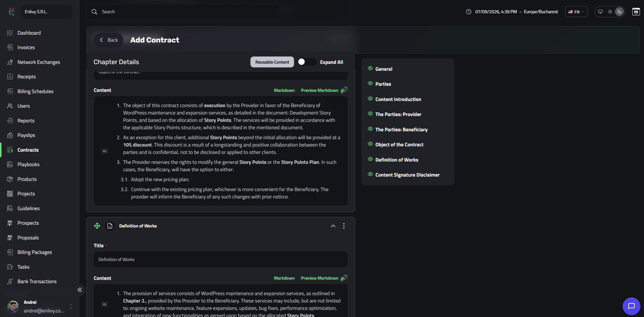Viewport: 644px width, 317px height.
Task: Click the UL badge in Object of Contract content
Action: coord(105,151)
